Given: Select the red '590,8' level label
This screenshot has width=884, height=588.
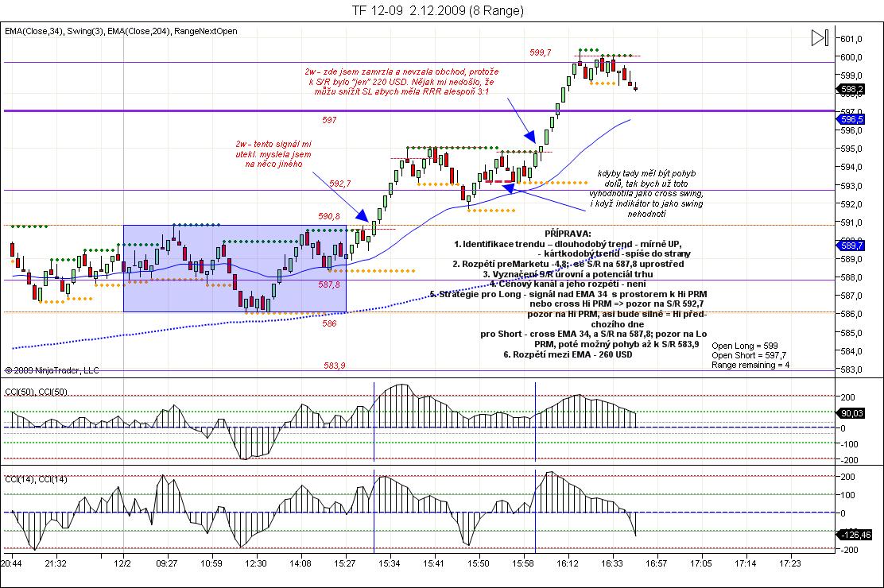Looking at the screenshot, I should pos(328,216).
